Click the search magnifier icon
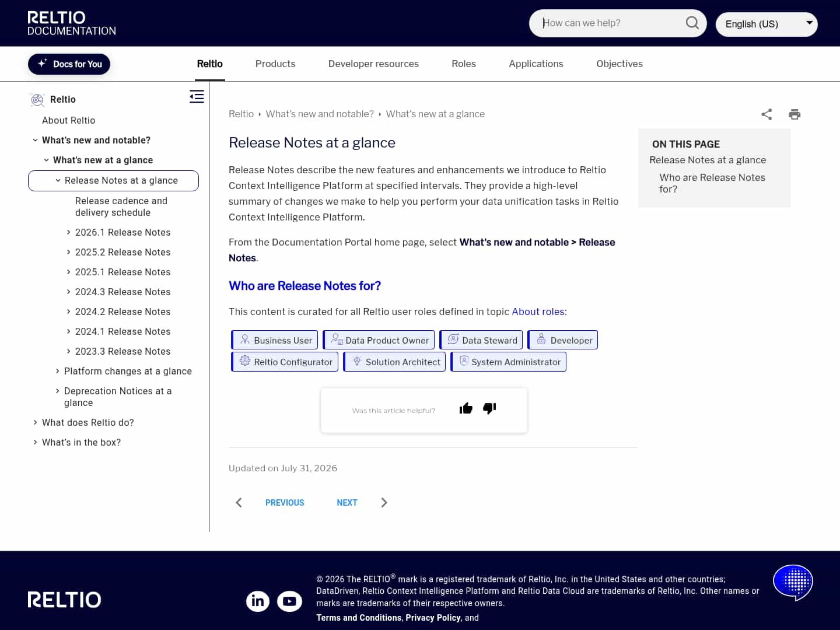This screenshot has height=630, width=840. 692,23
